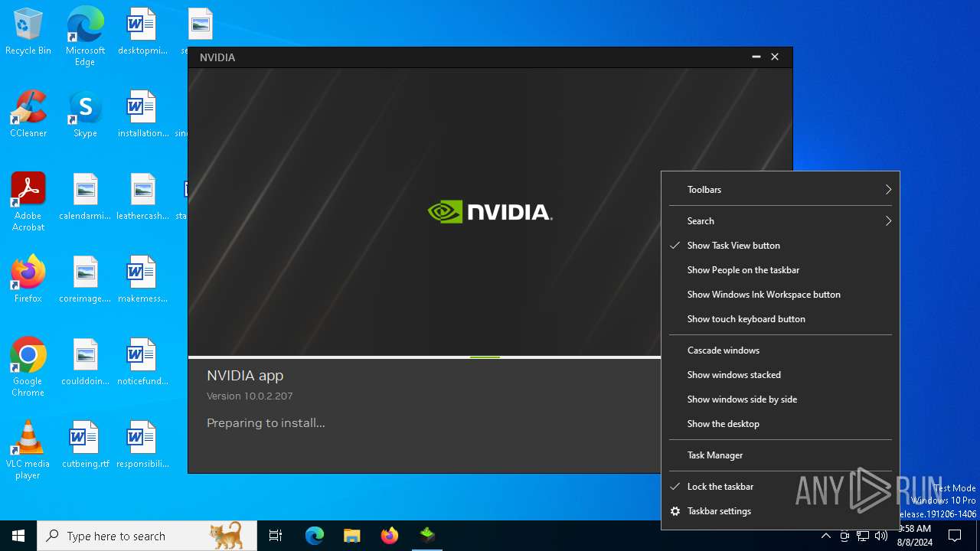Minimize the NVIDIA installer window
The image size is (980, 551).
click(x=756, y=57)
